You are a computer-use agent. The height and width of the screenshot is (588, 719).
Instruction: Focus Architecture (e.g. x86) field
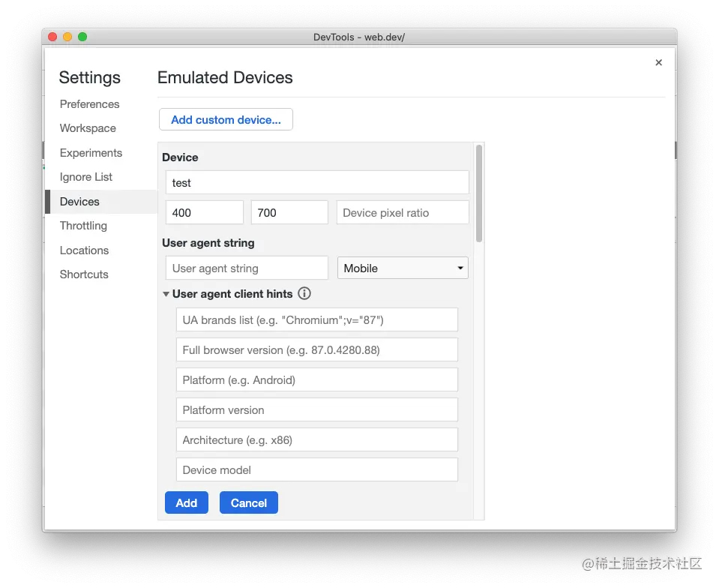click(x=317, y=439)
